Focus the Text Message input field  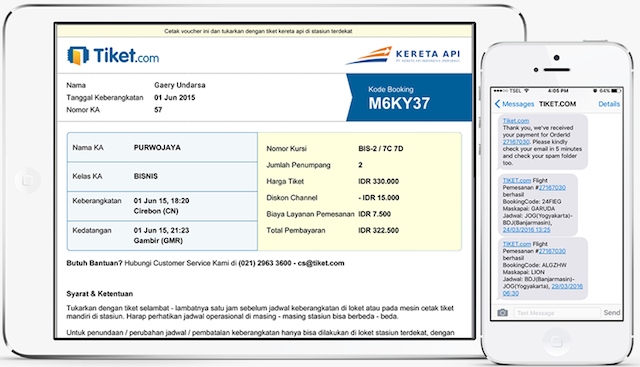point(556,313)
